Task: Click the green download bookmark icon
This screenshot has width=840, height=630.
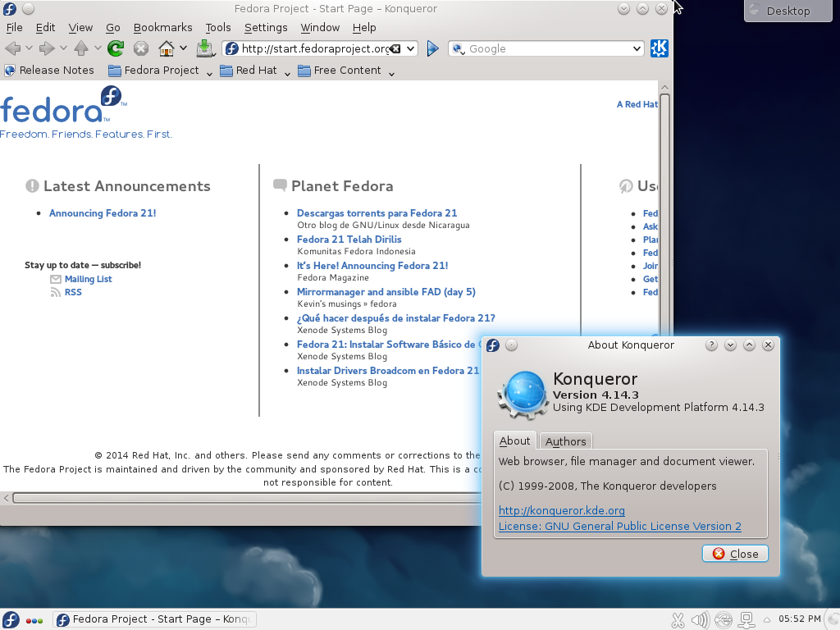Action: [x=204, y=48]
